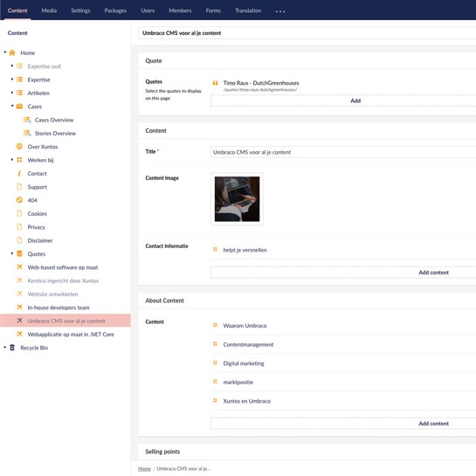The width and height of the screenshot is (476, 476).
Task: Open the helpt je versnellen item
Action: pyautogui.click(x=245, y=250)
